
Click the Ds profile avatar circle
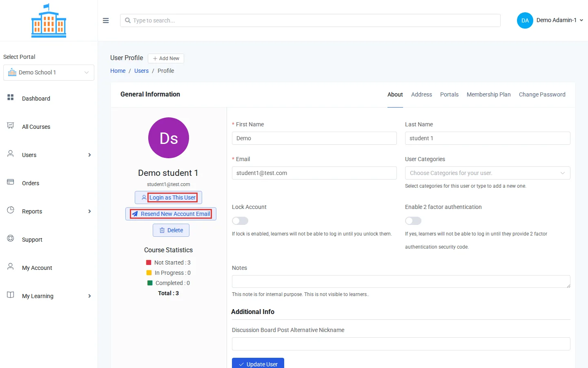[x=169, y=138]
